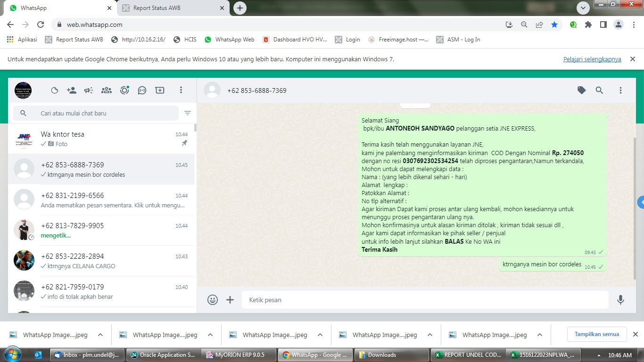Viewport: 644px width, 362px height.
Task: Select the WhatsApp browser tab
Action: click(x=59, y=8)
